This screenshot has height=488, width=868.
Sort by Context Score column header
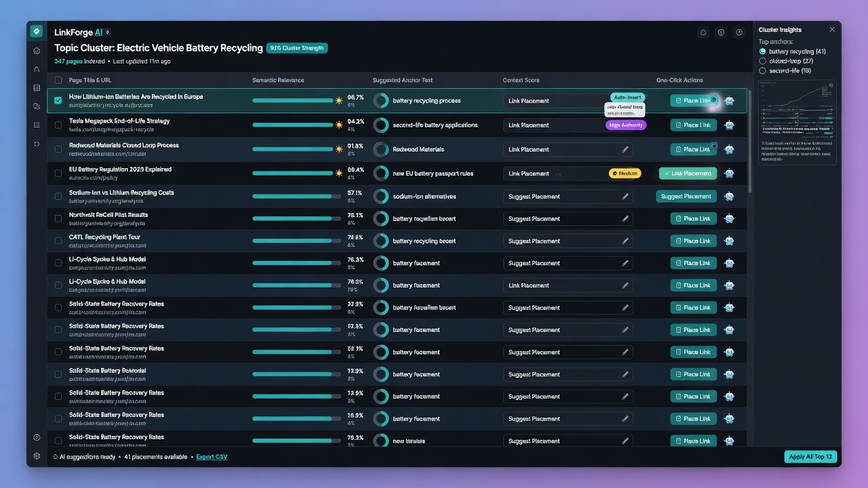[x=521, y=80]
